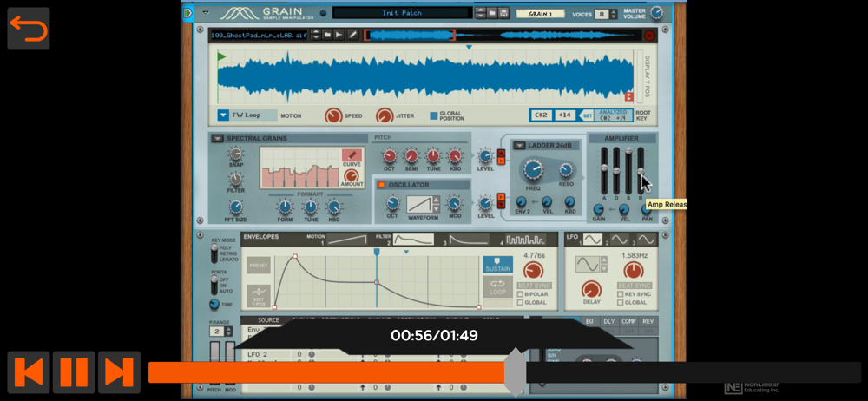Select the envelope 3 tab

tap(469, 240)
